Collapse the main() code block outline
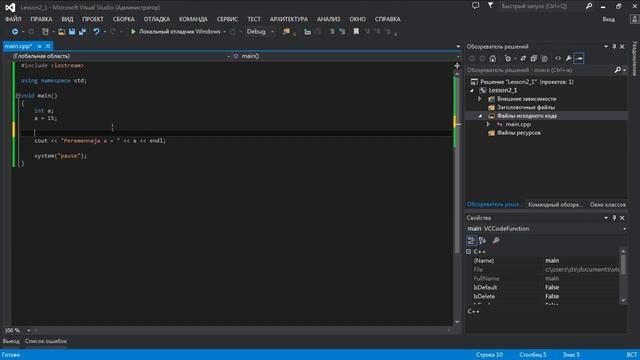640x360 pixels. click(18, 96)
